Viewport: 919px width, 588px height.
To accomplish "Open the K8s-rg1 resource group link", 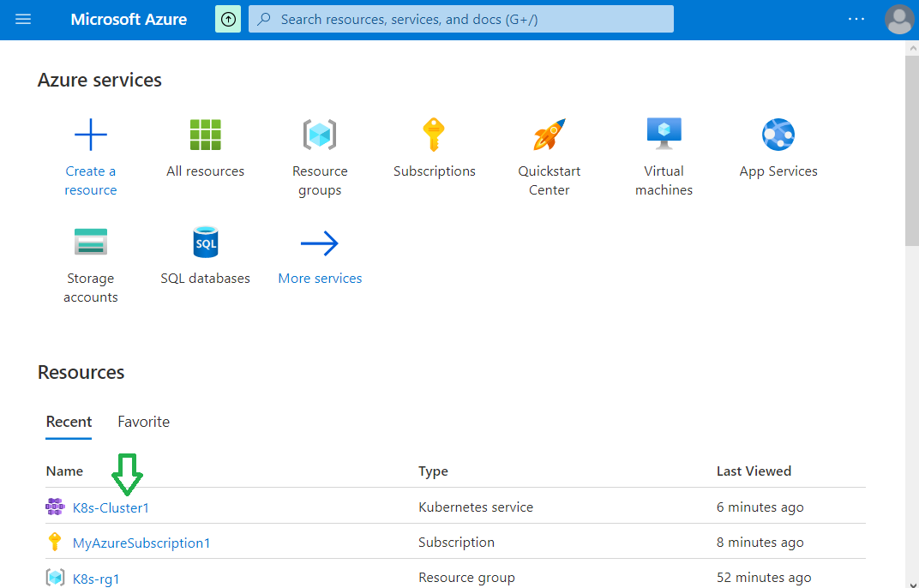I will pos(96,579).
